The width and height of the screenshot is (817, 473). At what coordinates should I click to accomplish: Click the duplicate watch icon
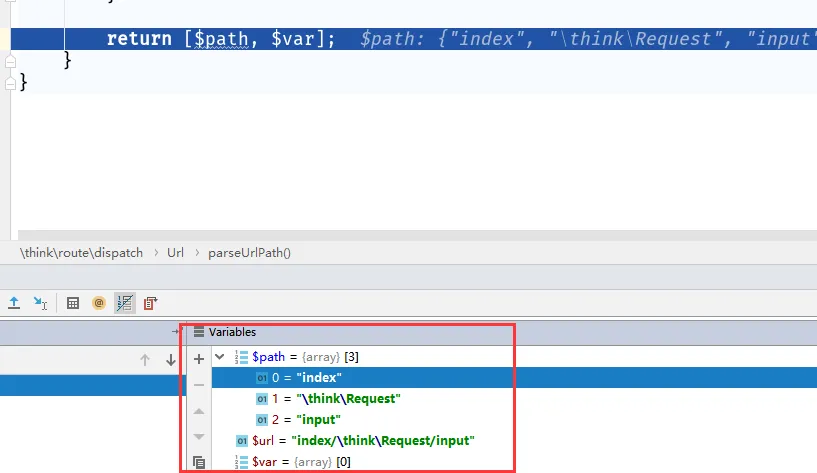[x=198, y=462]
